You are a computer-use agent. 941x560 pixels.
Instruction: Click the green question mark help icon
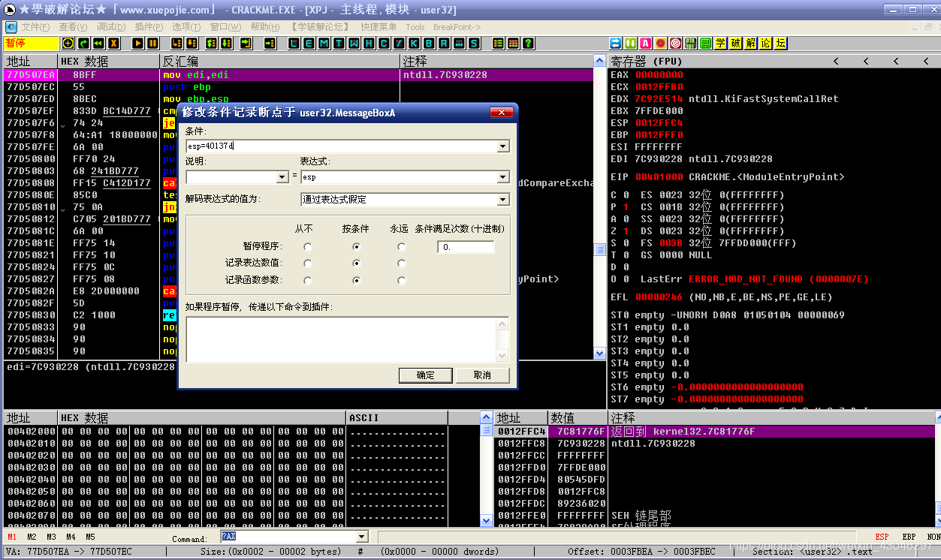point(528,44)
